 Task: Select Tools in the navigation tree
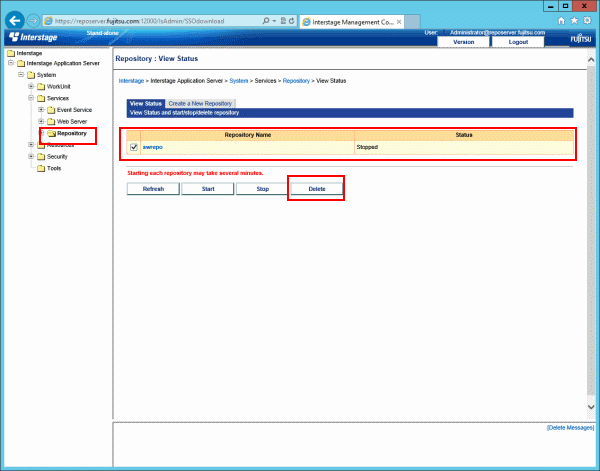coord(54,168)
